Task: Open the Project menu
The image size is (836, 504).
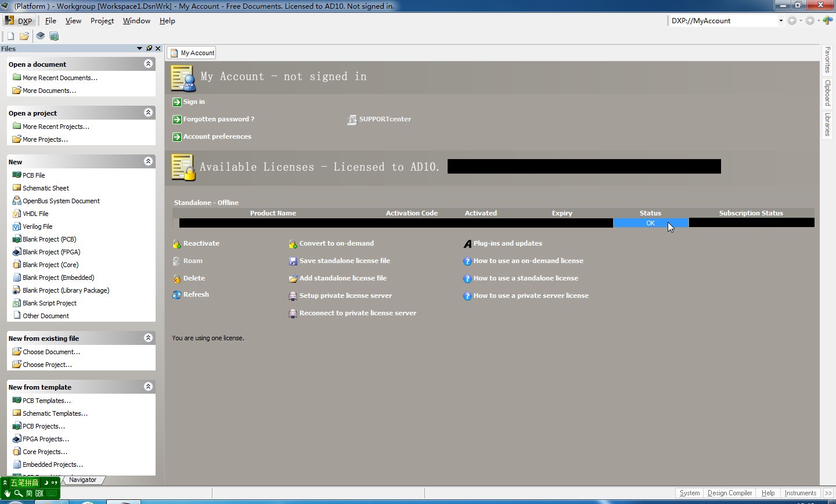Action: (x=102, y=20)
